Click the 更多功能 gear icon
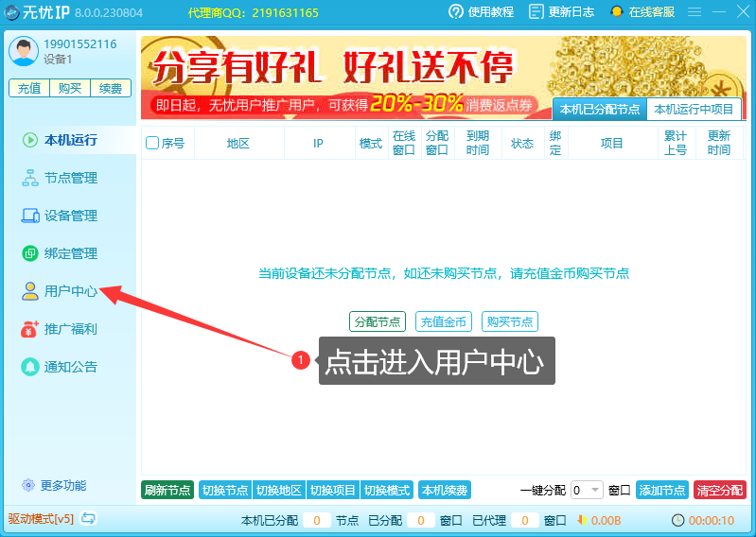 [x=28, y=485]
